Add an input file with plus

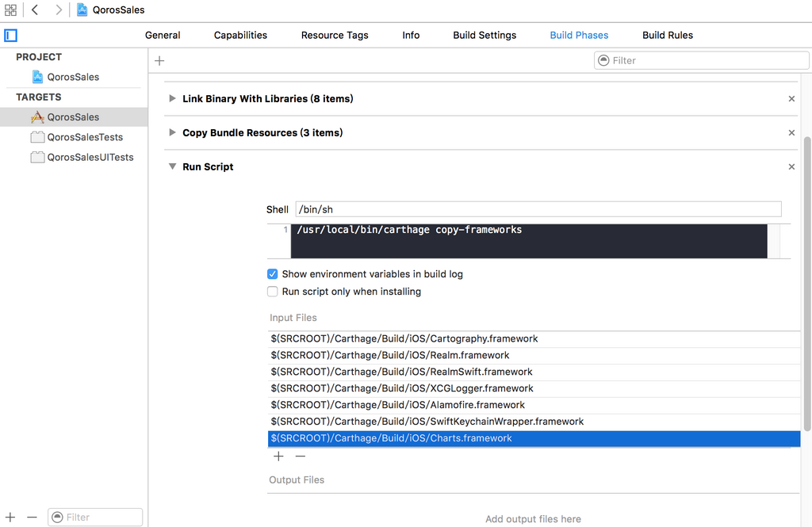tap(278, 456)
